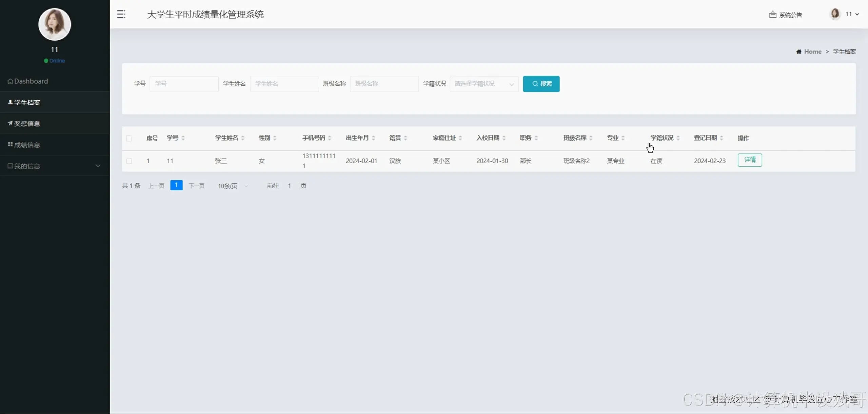Viewport: 868px width, 414px height.
Task: Check the row checkbox for 张三
Action: click(129, 161)
